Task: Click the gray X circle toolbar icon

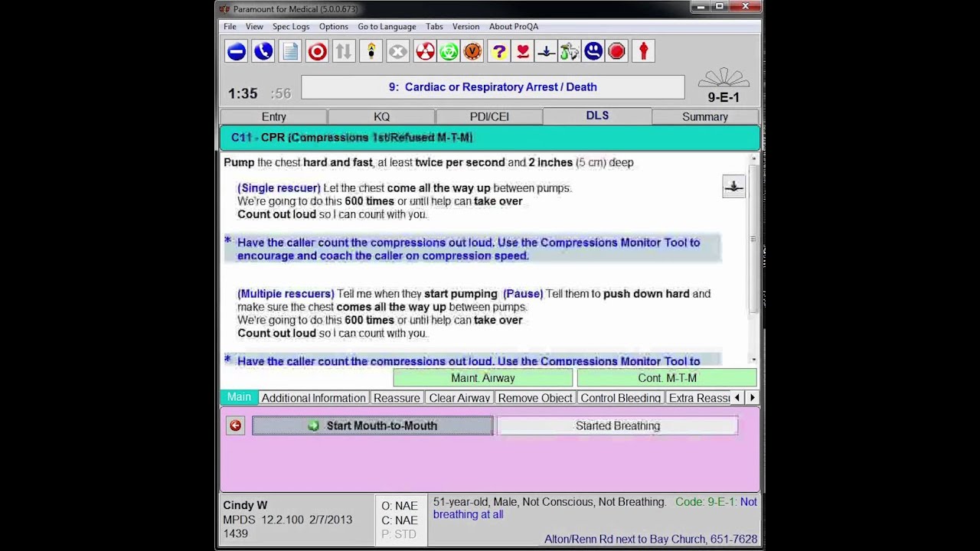Action: coord(397,51)
